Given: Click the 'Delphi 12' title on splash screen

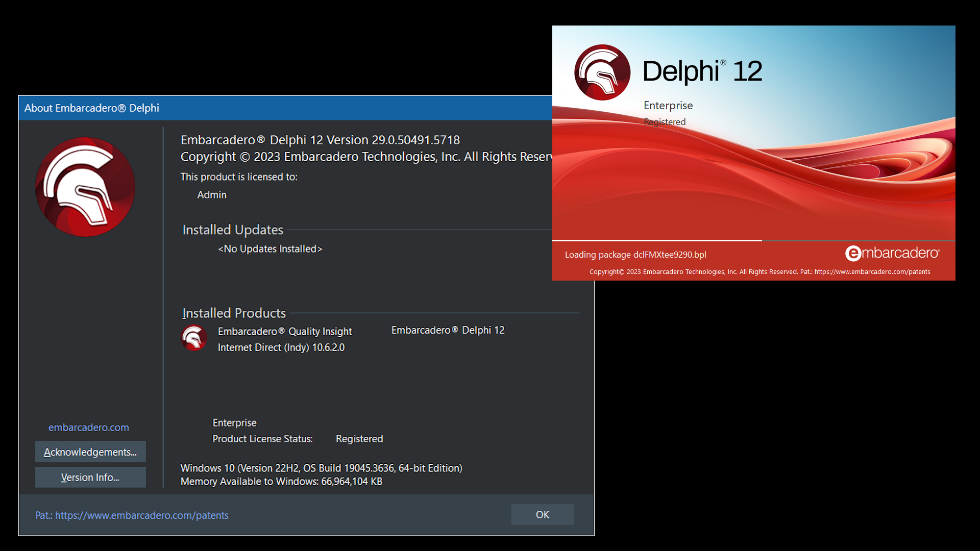Looking at the screenshot, I should pos(702,71).
